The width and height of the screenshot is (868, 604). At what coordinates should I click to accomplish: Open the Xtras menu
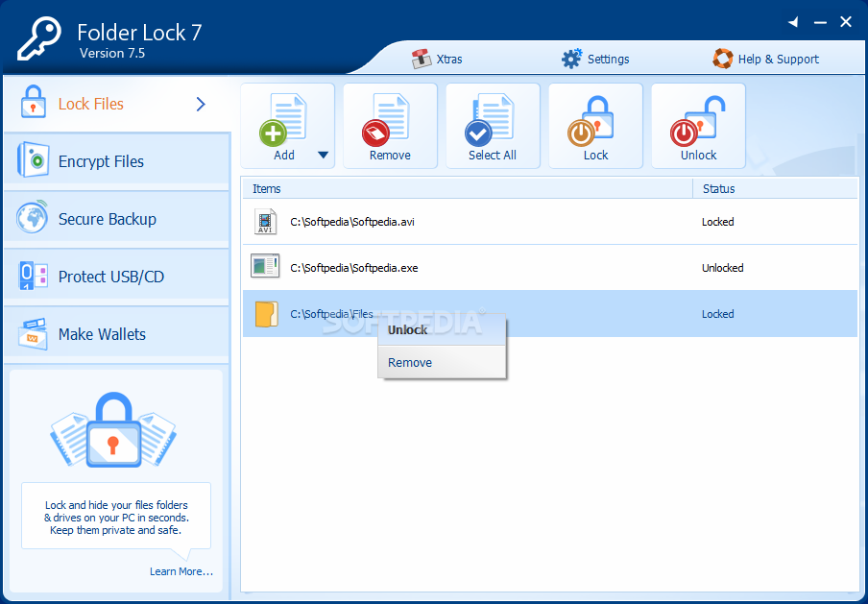tap(437, 59)
